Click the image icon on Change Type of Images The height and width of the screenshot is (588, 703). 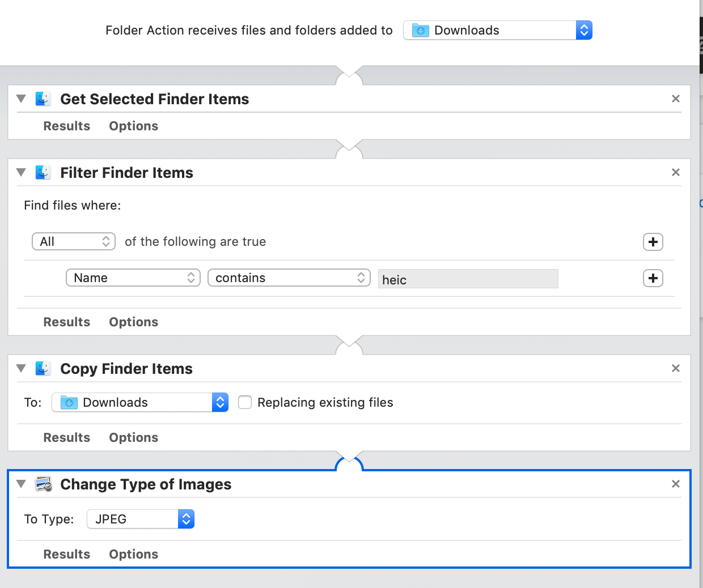[x=43, y=484]
